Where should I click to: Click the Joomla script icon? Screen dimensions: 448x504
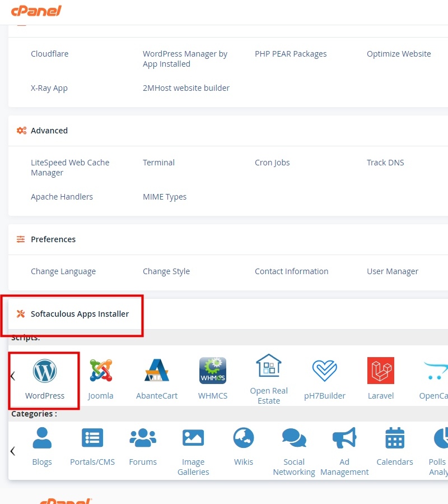click(101, 371)
